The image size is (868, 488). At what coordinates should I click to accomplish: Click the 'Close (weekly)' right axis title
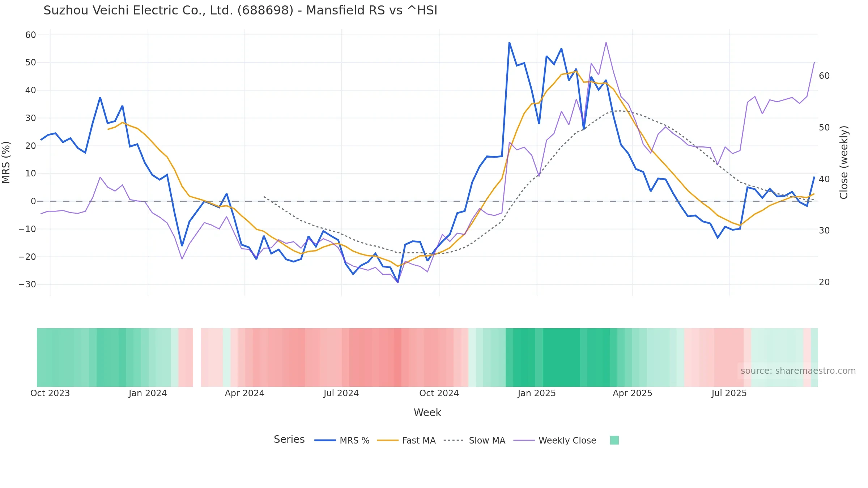coord(844,162)
